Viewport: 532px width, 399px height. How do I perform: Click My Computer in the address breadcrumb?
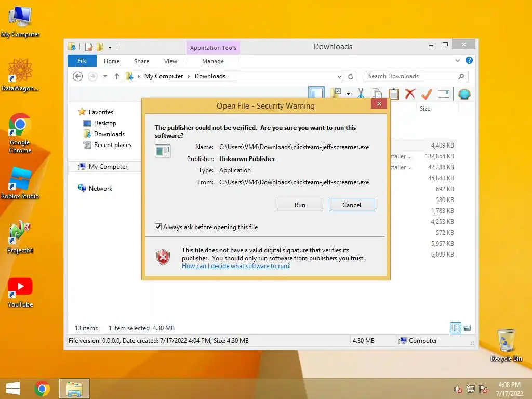click(164, 76)
